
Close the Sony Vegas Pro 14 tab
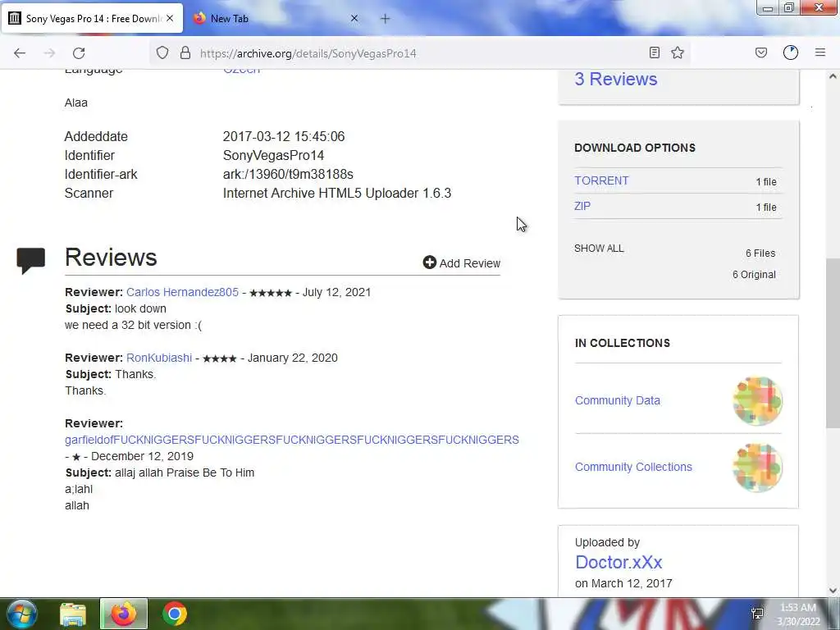[170, 18]
